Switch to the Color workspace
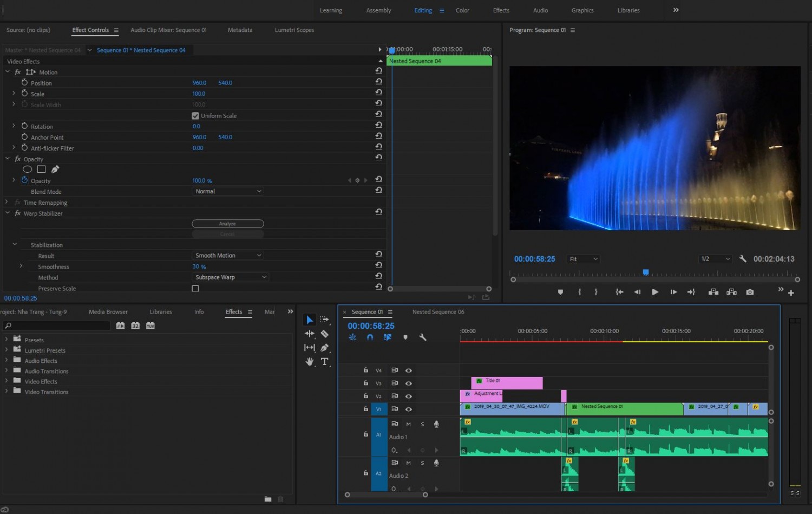 pyautogui.click(x=462, y=10)
